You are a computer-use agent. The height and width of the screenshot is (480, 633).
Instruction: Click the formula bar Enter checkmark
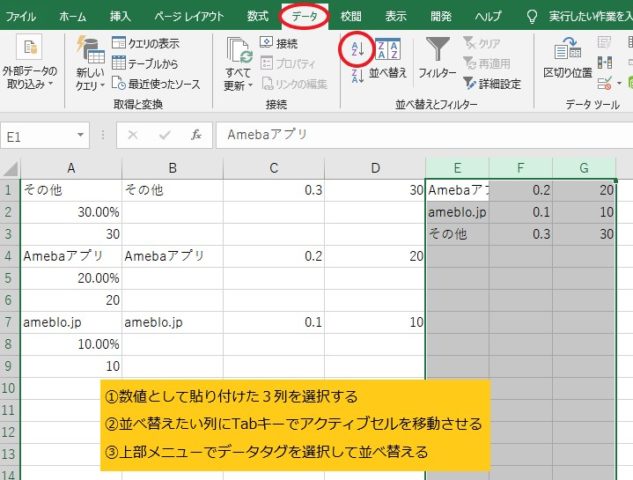pos(165,135)
